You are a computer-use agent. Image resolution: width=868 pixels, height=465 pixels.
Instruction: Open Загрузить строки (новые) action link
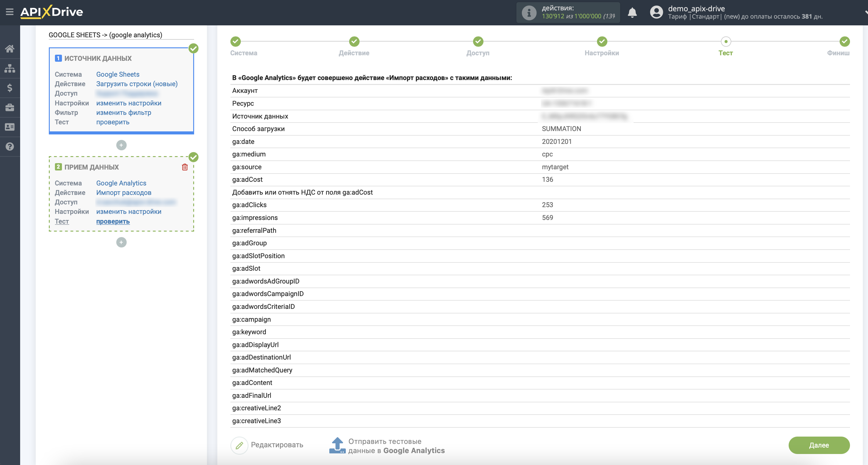point(137,84)
